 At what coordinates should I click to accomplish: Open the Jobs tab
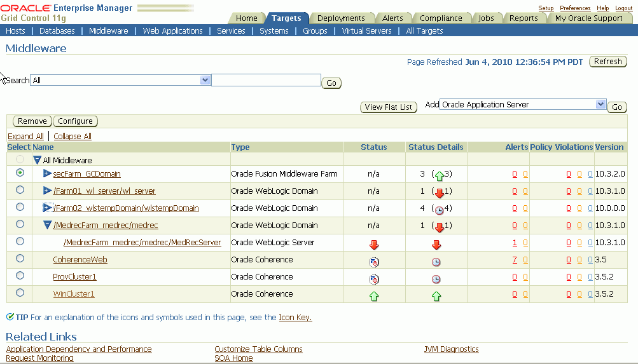pyautogui.click(x=486, y=18)
